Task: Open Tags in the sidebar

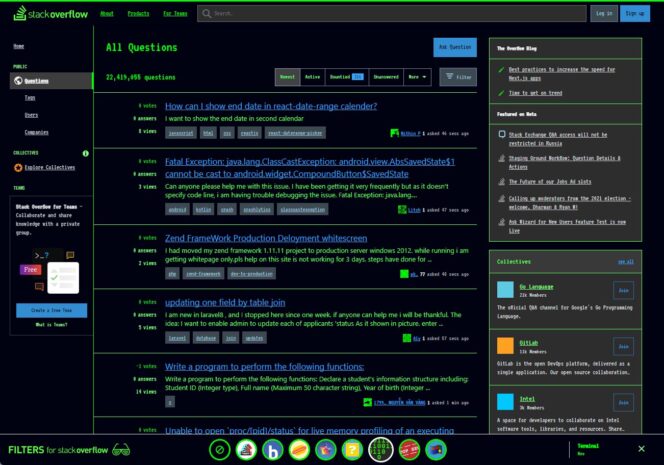Action: (30, 98)
